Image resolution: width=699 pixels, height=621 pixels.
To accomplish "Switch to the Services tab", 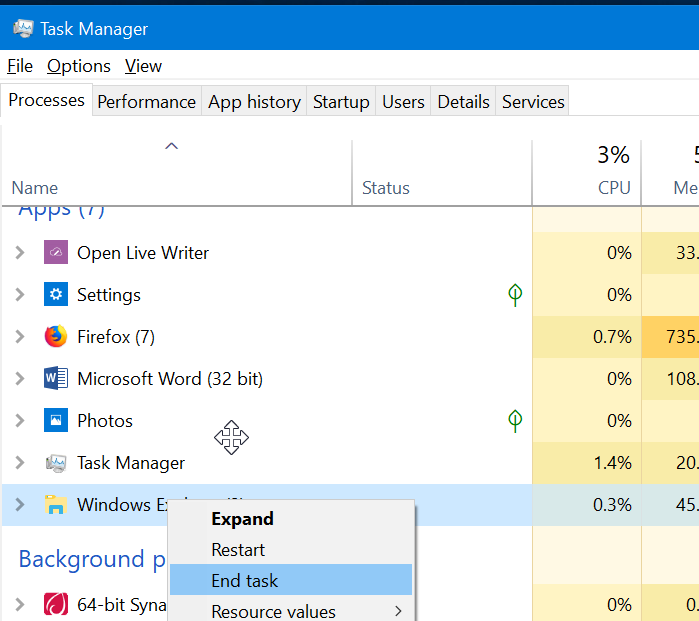I will click(x=533, y=102).
